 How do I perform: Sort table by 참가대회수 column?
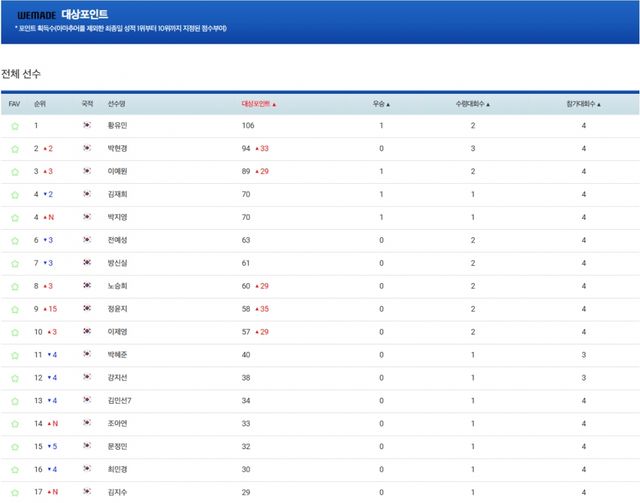point(583,104)
